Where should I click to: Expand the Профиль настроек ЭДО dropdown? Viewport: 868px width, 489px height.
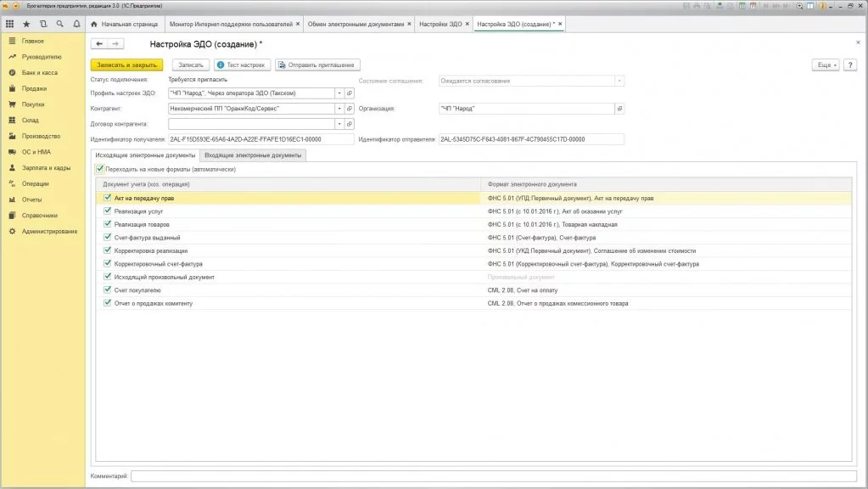(x=339, y=93)
